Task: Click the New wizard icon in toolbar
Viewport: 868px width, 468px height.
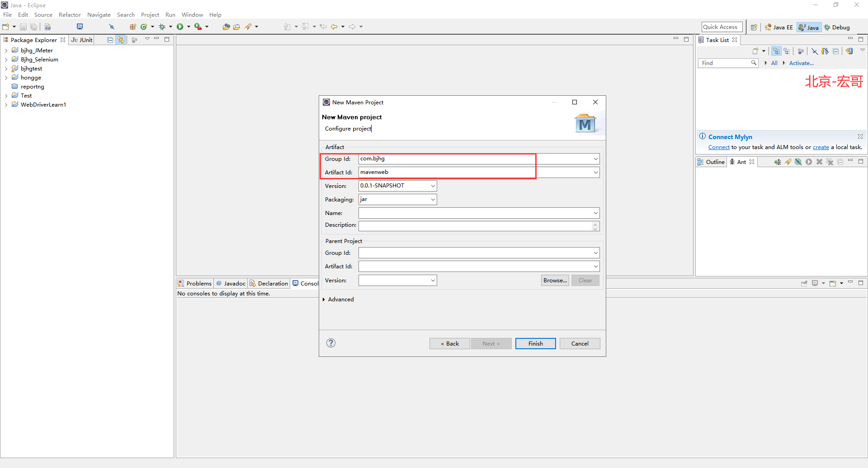Action: pos(6,27)
